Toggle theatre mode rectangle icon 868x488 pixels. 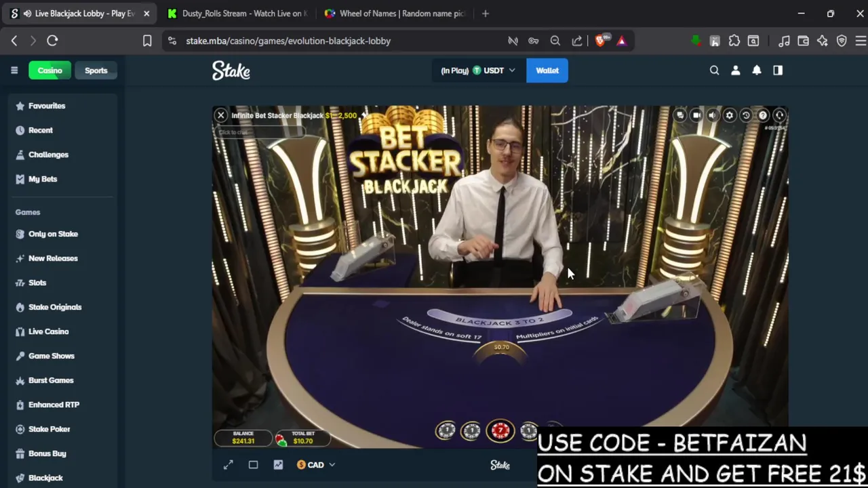[253, 465]
